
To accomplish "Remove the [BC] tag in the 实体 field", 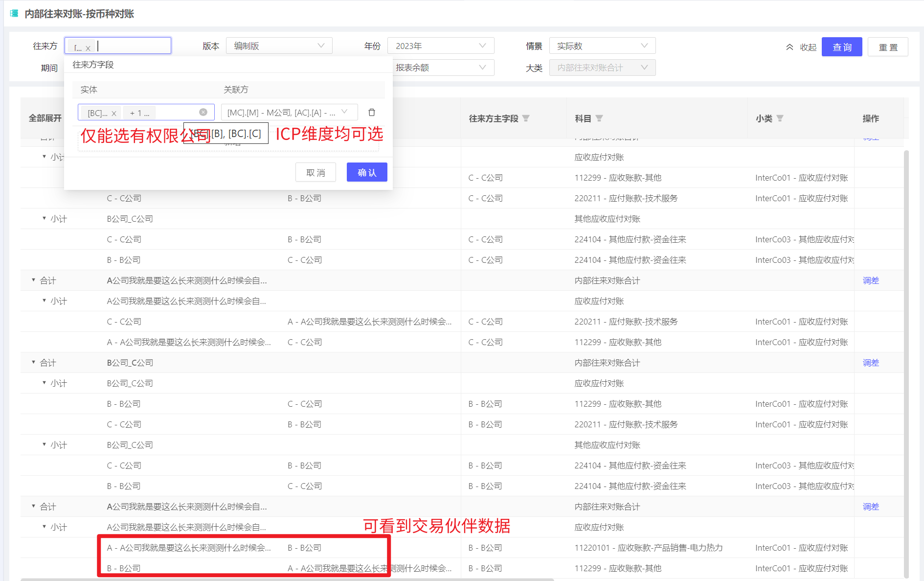I will click(x=114, y=114).
